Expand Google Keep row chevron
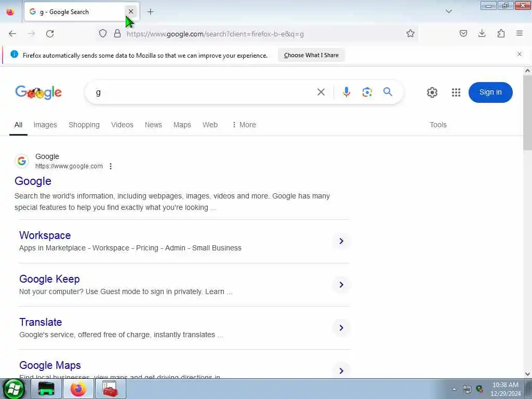Image resolution: width=532 pixels, height=399 pixels. pyautogui.click(x=341, y=285)
